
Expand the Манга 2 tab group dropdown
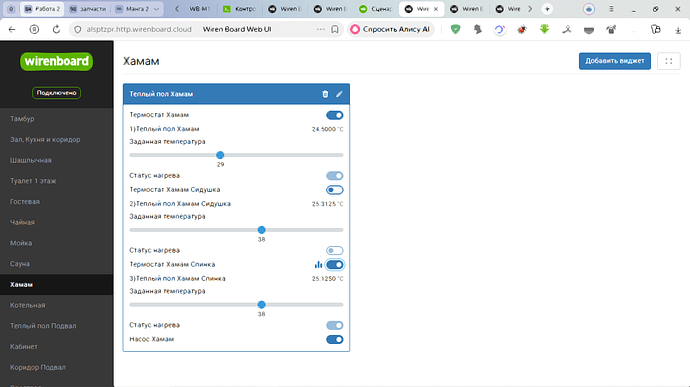156,9
